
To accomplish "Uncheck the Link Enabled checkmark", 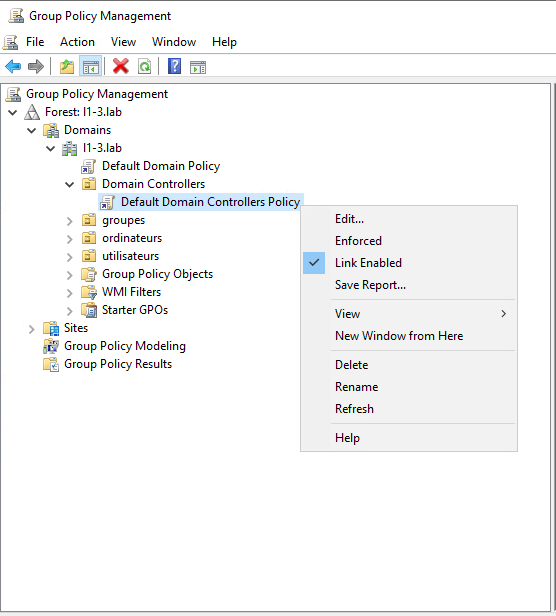I will (x=314, y=263).
